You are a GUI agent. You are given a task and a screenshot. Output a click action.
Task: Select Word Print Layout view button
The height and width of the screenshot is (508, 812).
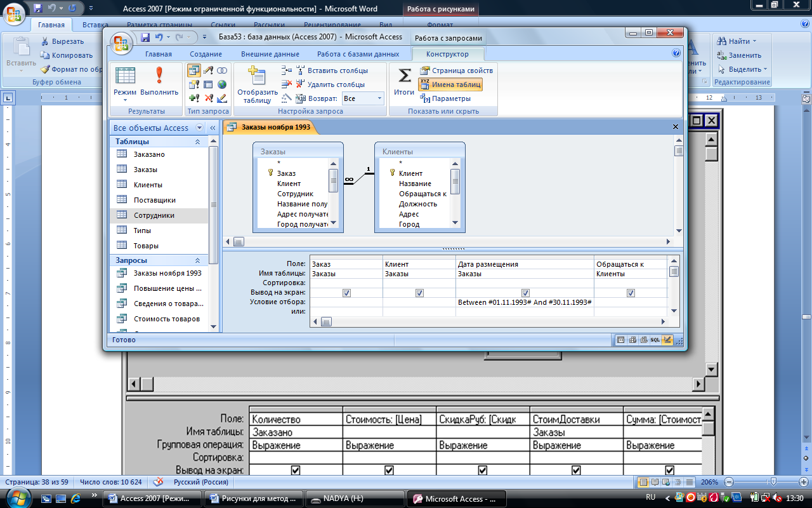[644, 482]
